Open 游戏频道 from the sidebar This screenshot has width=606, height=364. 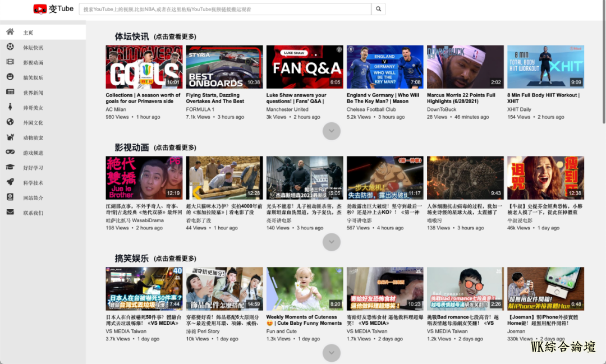pos(33,153)
